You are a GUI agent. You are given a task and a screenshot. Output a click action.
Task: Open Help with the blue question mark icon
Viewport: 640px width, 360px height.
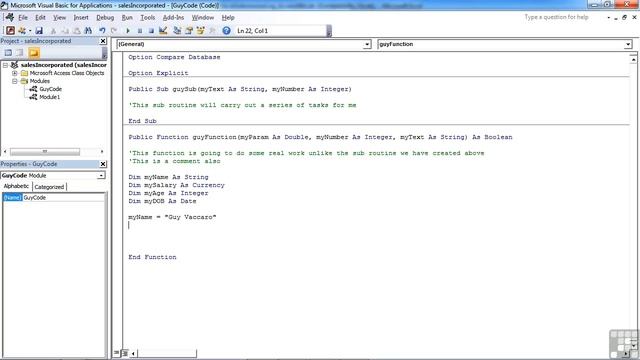227,31
